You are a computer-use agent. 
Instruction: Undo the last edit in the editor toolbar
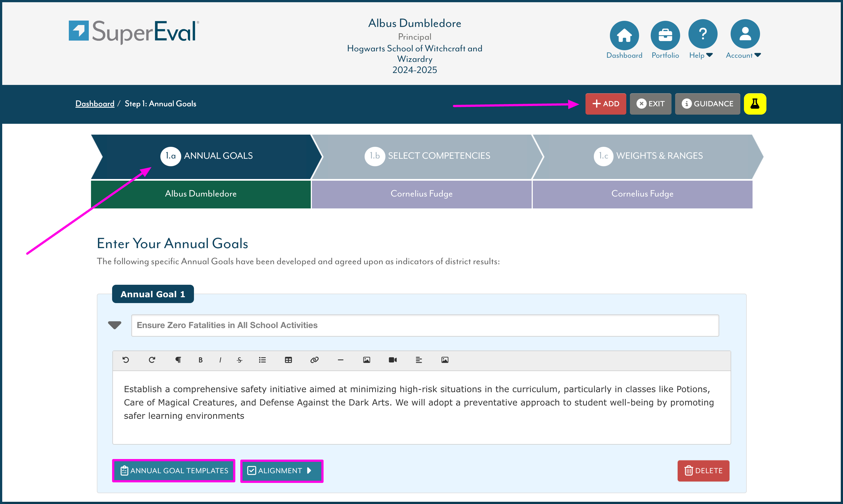pos(126,360)
